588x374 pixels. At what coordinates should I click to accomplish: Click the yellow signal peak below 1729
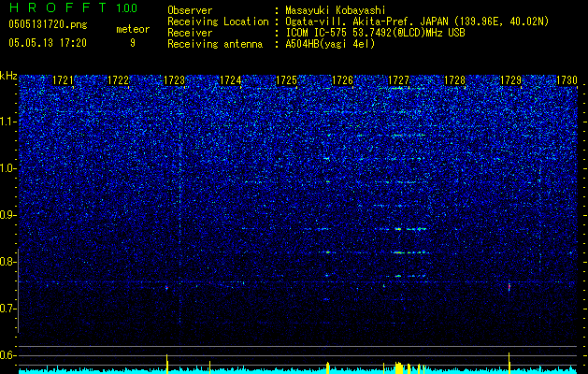[x=509, y=363]
